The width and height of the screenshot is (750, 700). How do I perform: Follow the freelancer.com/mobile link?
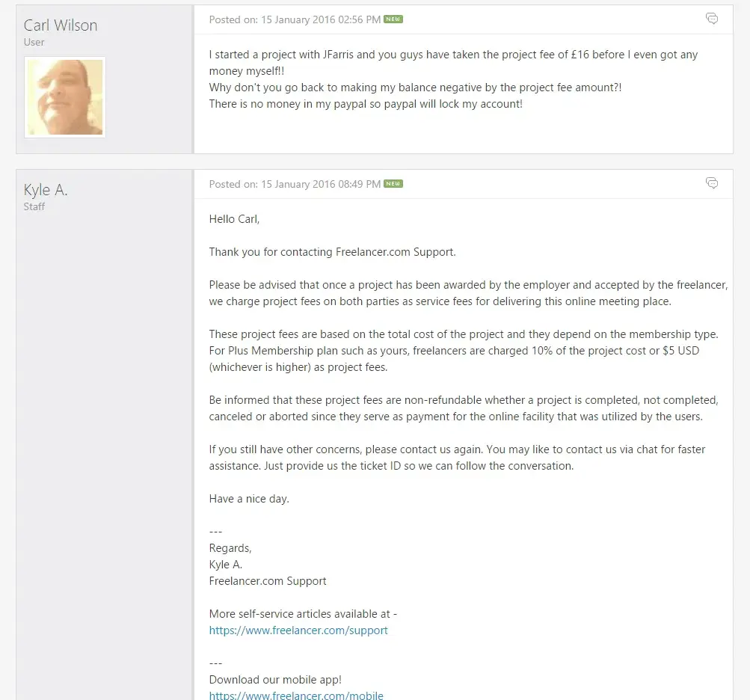pos(296,696)
